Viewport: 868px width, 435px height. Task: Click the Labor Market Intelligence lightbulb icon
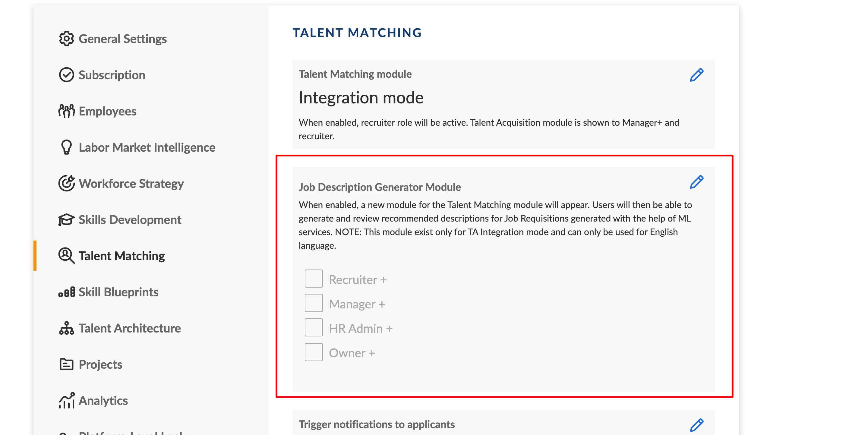point(66,147)
